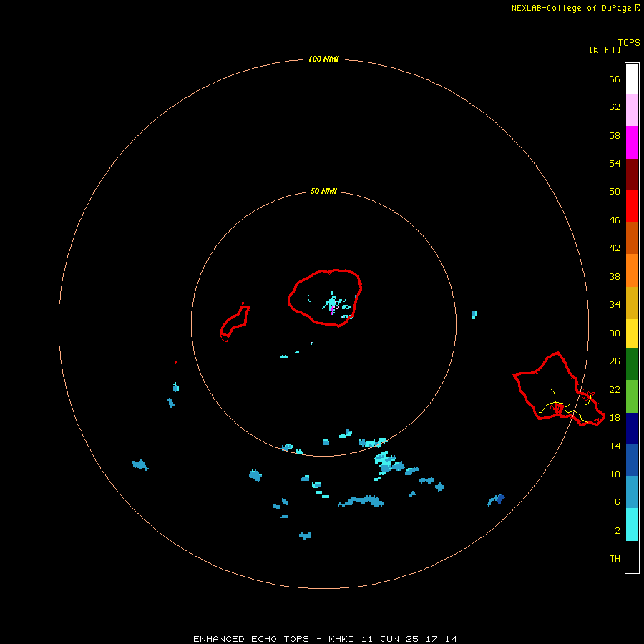
Task: Click the dark red maroon legend swatch
Action: [632, 175]
